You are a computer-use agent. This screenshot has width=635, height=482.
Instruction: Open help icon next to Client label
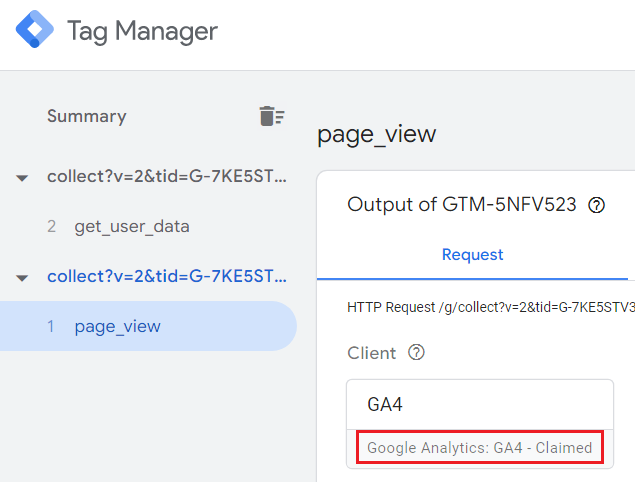tap(417, 353)
